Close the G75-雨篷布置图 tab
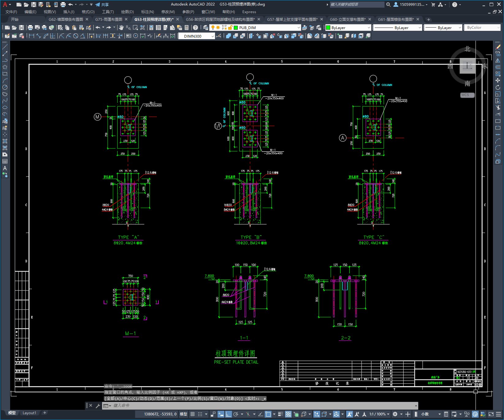This screenshot has width=504, height=420. tap(126, 19)
